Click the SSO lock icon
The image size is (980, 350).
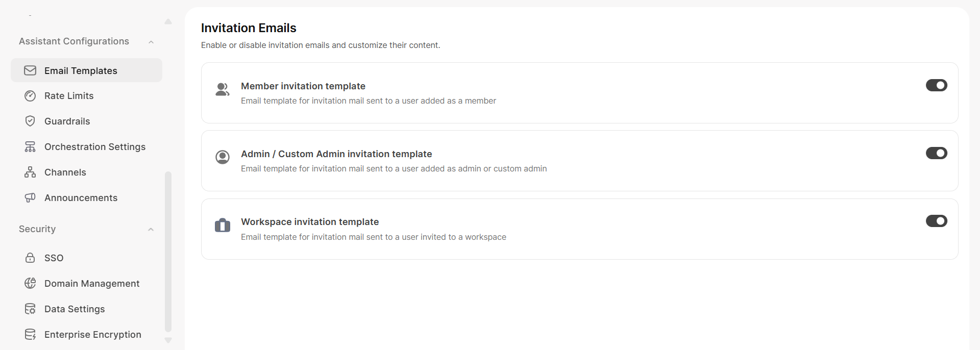click(30, 258)
